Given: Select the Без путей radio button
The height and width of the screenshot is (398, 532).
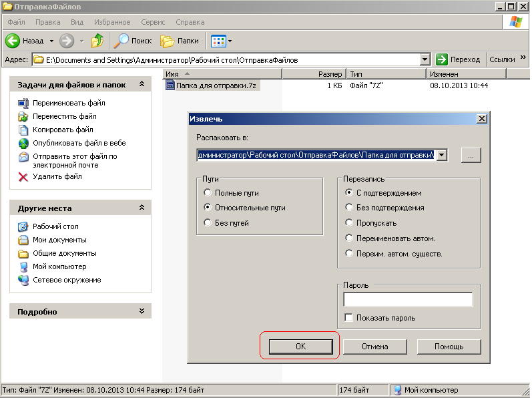Looking at the screenshot, I should [x=208, y=222].
